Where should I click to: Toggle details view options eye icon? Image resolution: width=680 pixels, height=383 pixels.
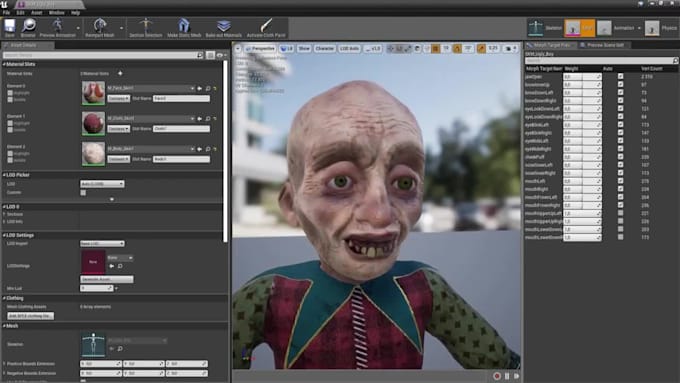220,55
